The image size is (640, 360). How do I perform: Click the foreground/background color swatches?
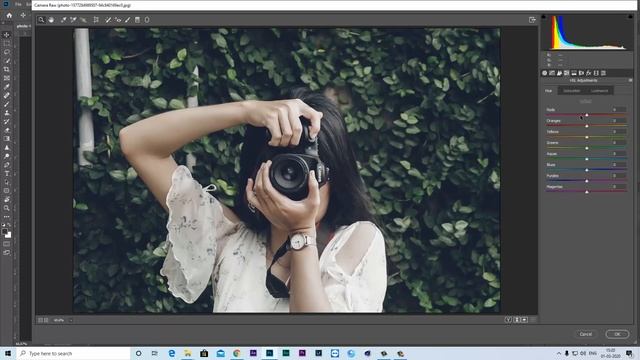[x=7, y=233]
